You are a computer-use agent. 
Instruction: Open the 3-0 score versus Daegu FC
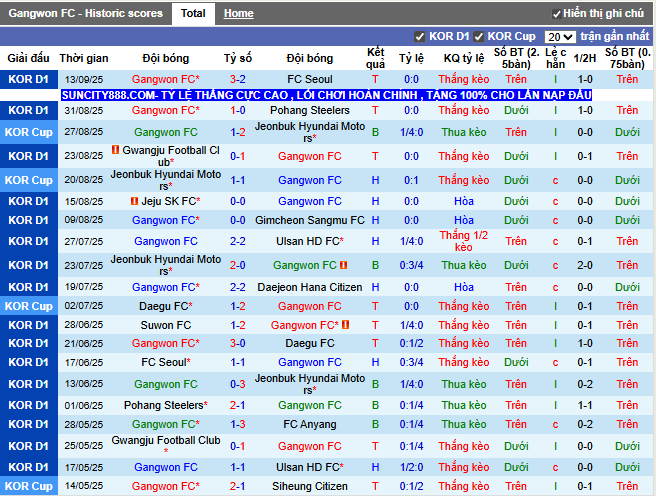[x=238, y=343]
